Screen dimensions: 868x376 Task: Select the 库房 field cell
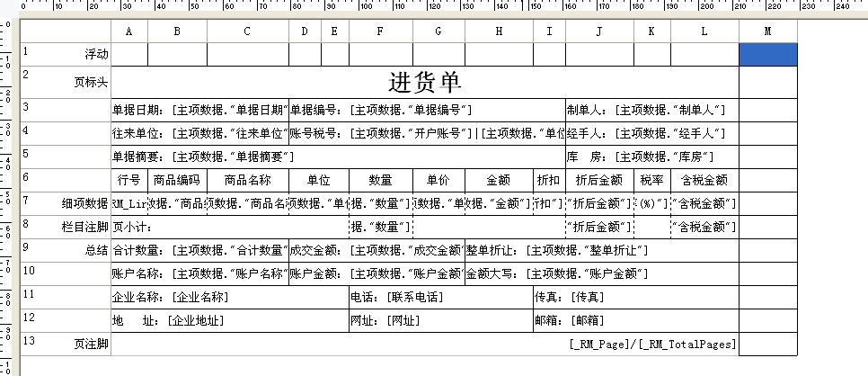(652, 157)
